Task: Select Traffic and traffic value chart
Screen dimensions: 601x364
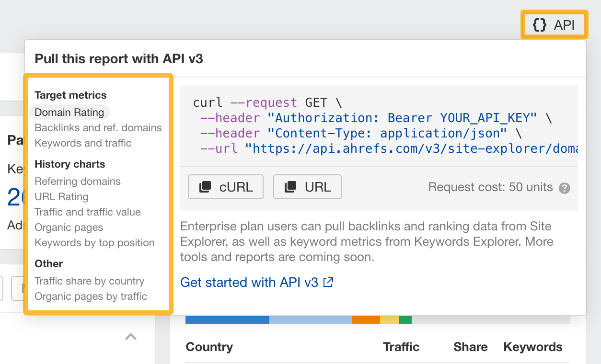Action: pos(88,212)
